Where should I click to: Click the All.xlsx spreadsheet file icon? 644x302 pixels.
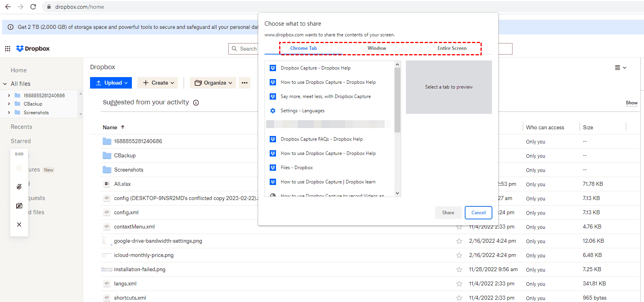tap(107, 184)
